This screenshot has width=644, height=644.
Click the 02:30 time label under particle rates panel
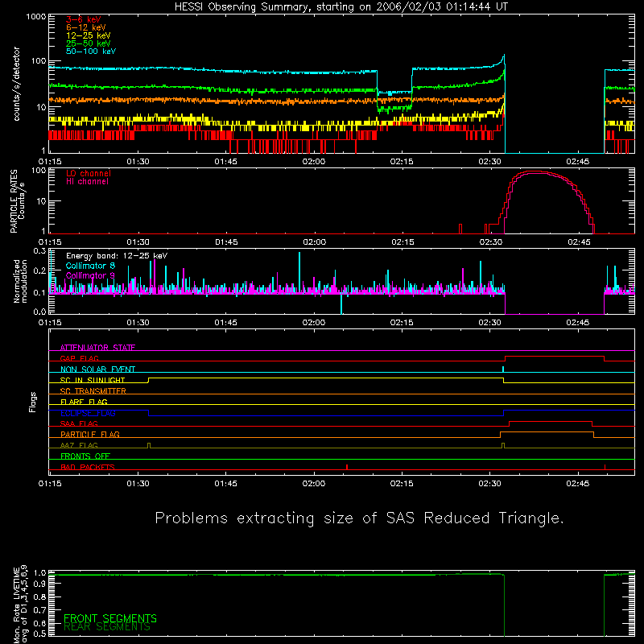click(x=491, y=242)
